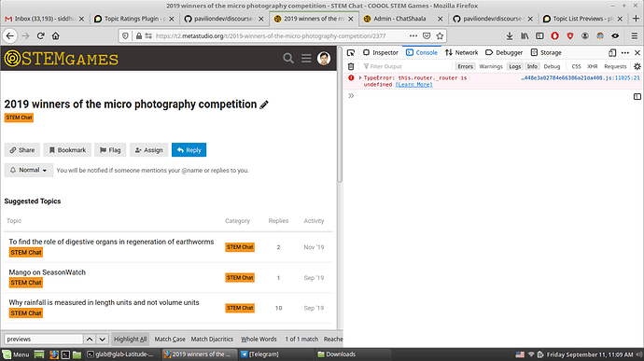Image resolution: width=644 pixels, height=361 pixels.
Task: Enable Whole Words in find bar
Action: click(259, 340)
